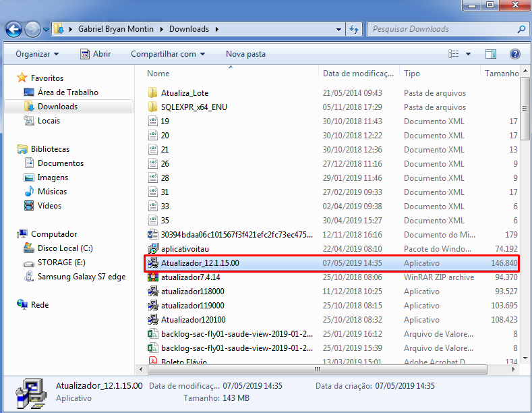This screenshot has width=532, height=413.
Task: Select the SQLEXPR_x64_ENU folder icon
Action: click(152, 107)
